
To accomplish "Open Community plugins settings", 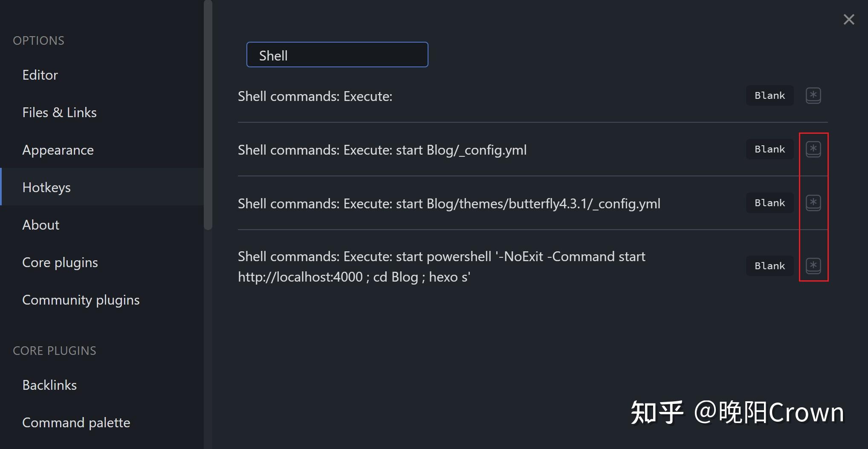I will point(81,300).
